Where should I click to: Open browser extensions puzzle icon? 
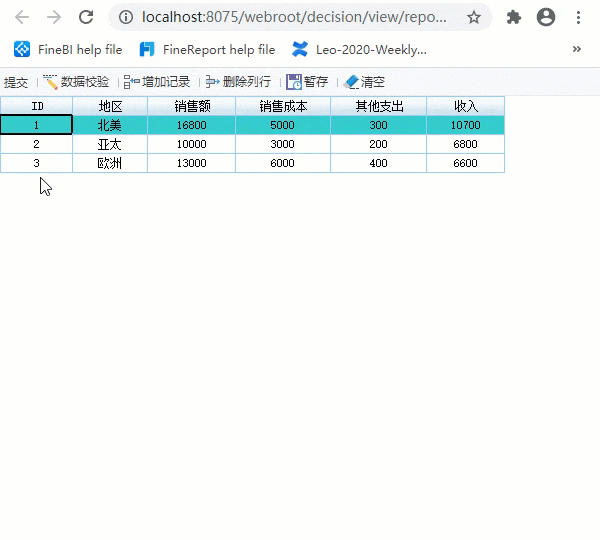(514, 17)
